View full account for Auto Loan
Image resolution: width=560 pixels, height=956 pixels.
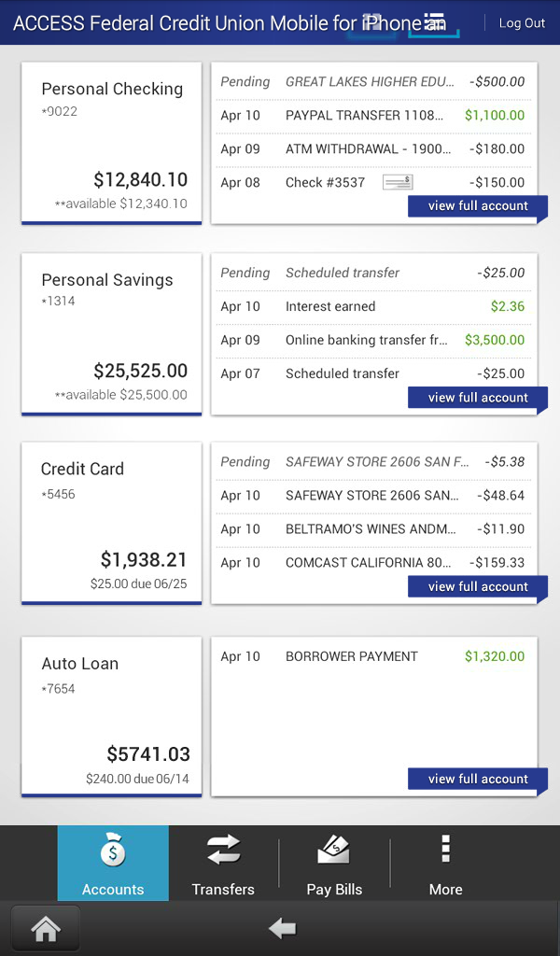coord(477,779)
